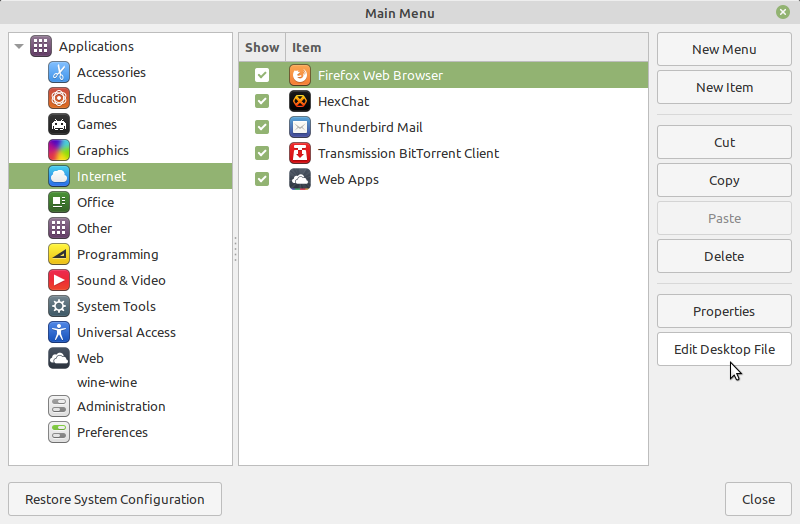Click the Firefox Web Browser icon
The width and height of the screenshot is (800, 524).
(x=300, y=76)
